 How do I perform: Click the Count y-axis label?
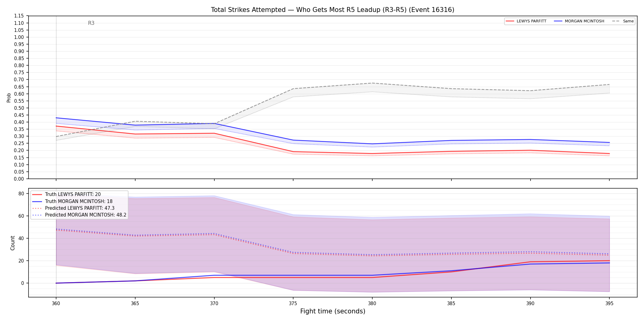(x=13, y=243)
